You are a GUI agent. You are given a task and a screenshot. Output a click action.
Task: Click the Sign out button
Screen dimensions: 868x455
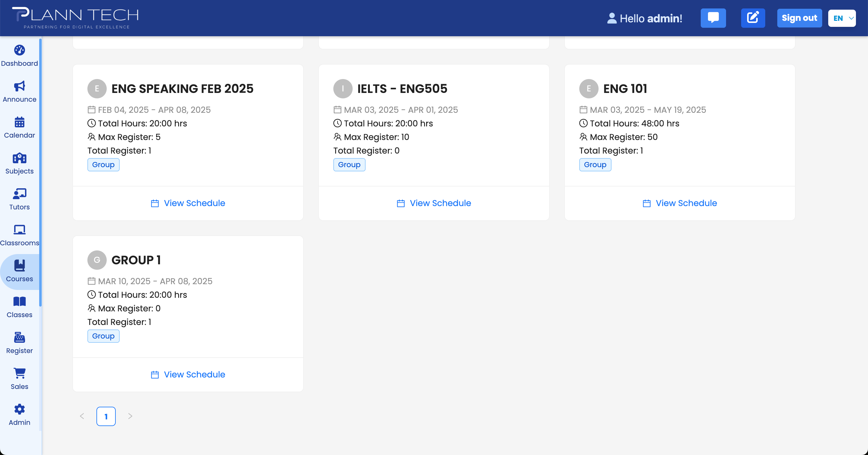(x=799, y=18)
